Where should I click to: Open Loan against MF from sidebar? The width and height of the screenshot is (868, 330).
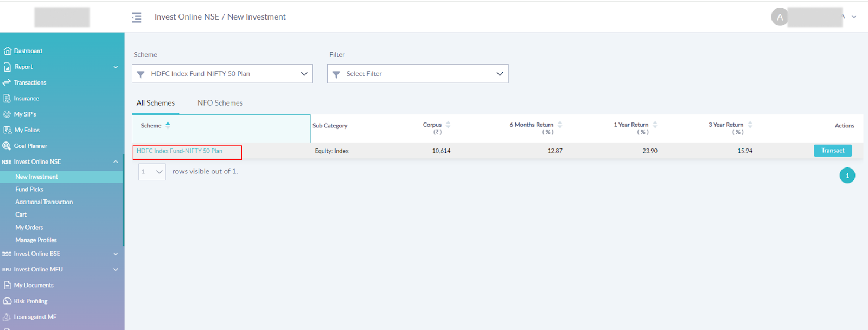(35, 317)
